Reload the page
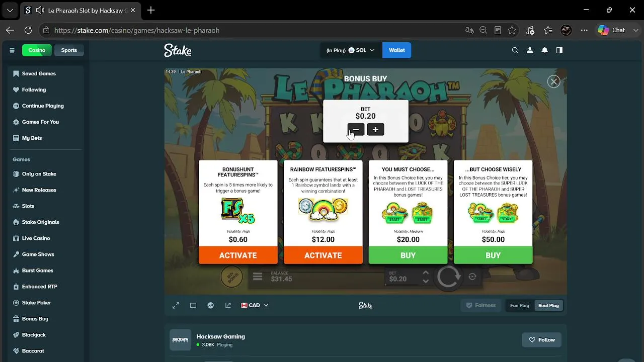This screenshot has width=644, height=362. coord(28,30)
